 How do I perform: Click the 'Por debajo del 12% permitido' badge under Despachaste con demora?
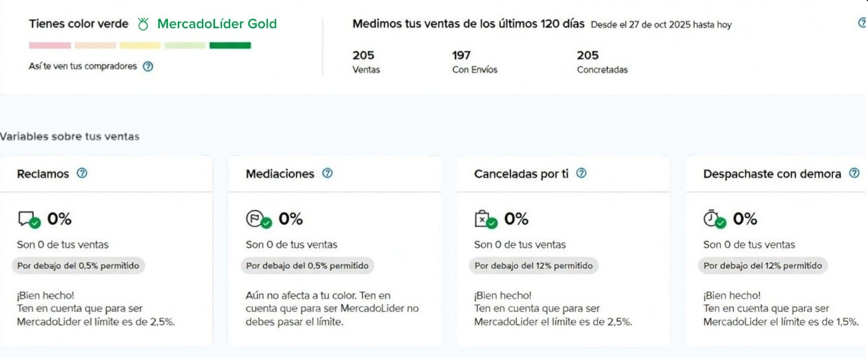click(x=764, y=266)
